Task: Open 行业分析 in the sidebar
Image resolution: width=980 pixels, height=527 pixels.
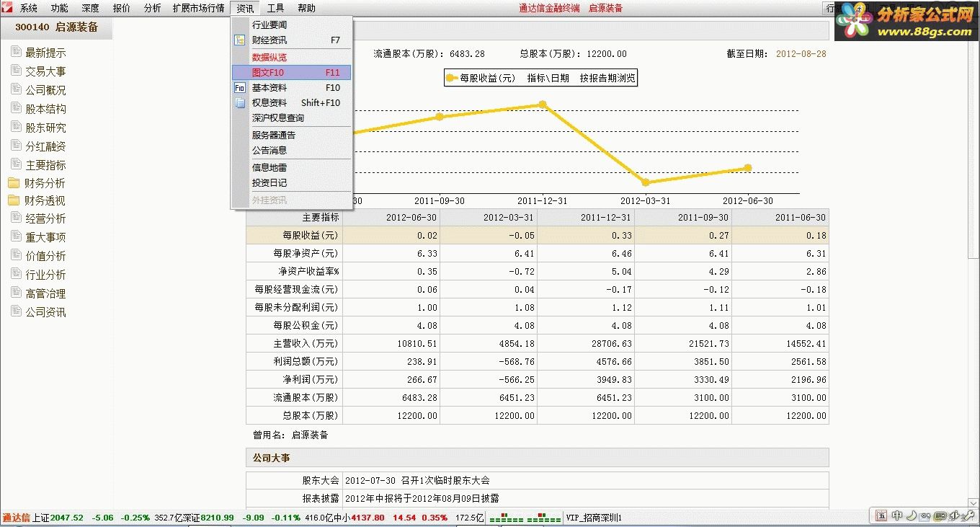Action: tap(45, 275)
